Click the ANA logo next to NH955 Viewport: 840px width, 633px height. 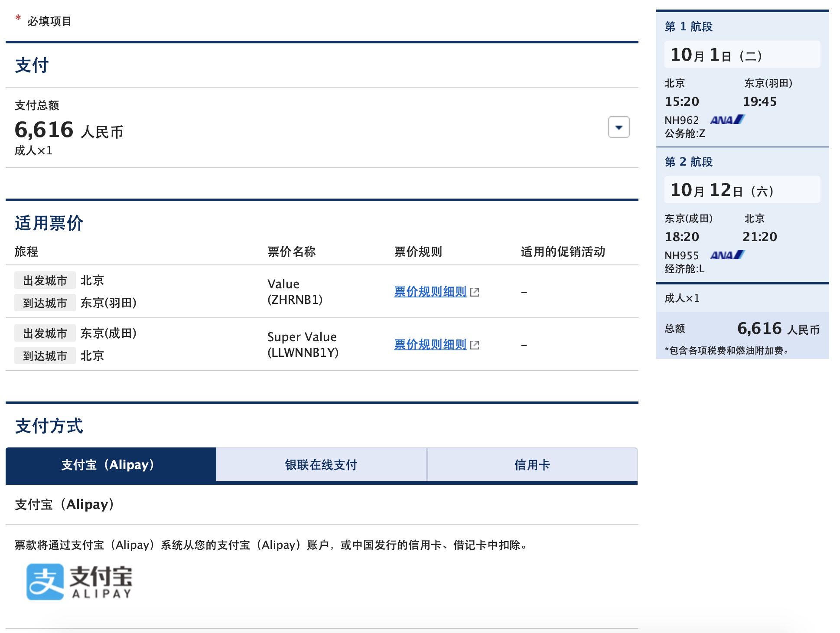tap(727, 255)
